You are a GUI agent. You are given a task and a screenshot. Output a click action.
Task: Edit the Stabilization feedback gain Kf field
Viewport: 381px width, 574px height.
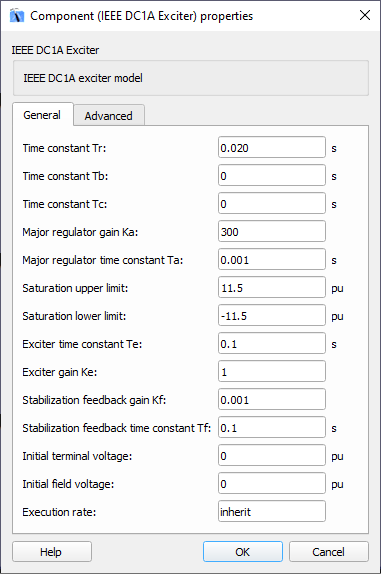tap(272, 399)
